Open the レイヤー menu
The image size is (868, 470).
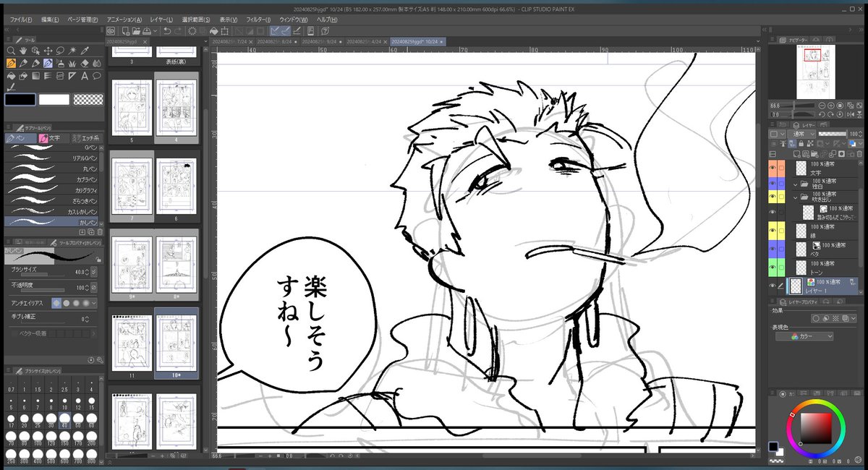(x=161, y=19)
